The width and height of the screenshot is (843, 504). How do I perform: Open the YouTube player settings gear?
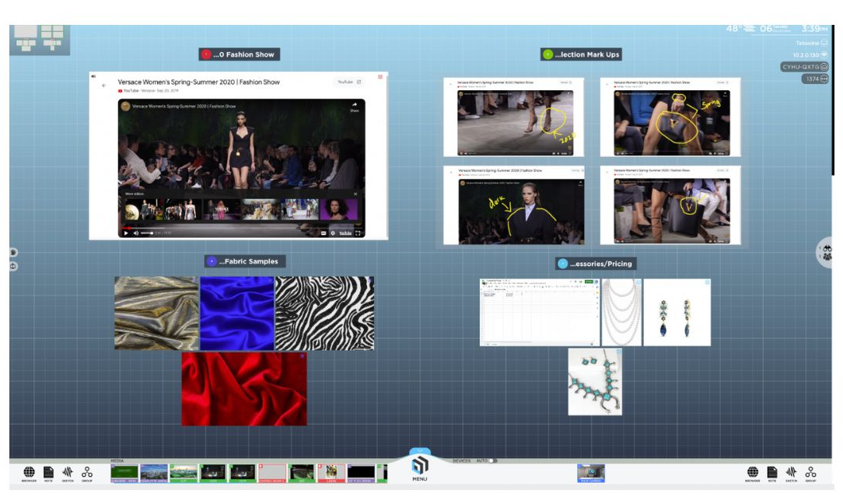(x=333, y=233)
